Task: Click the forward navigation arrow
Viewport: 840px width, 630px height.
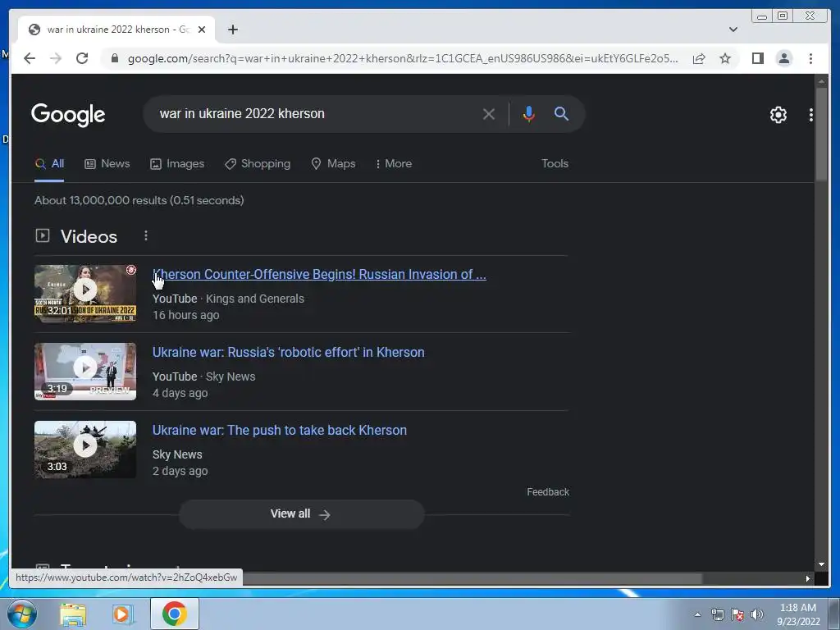Action: tap(56, 58)
